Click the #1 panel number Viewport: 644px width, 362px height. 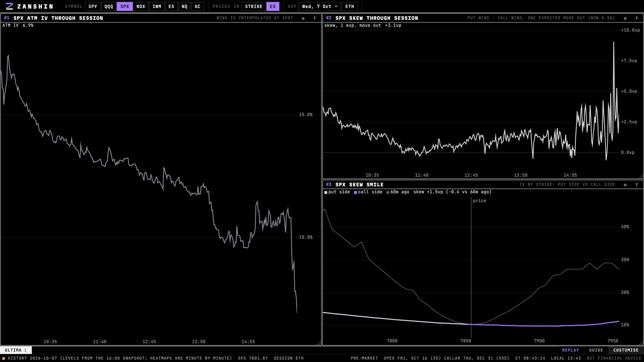pos(7,18)
